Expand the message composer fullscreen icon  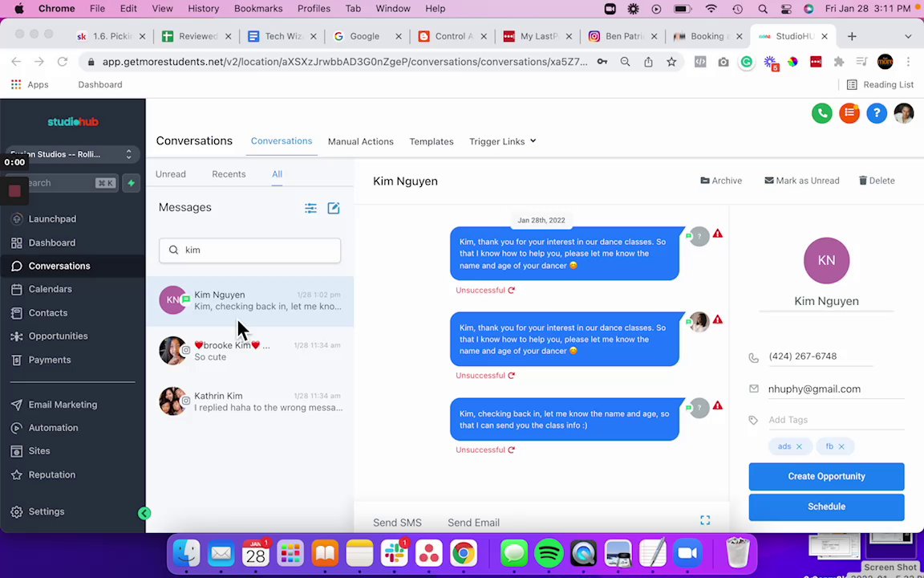coord(705,520)
